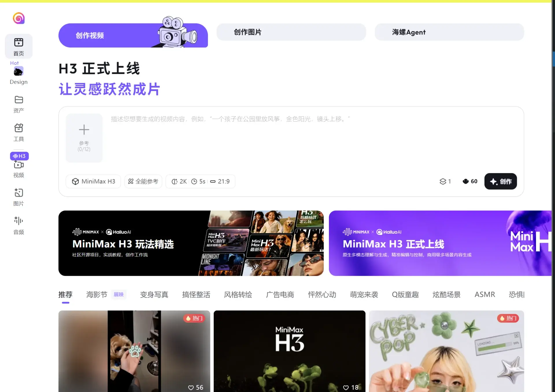The image size is (555, 392).
Task: Open the dog paw video thumbnail
Action: click(x=134, y=351)
